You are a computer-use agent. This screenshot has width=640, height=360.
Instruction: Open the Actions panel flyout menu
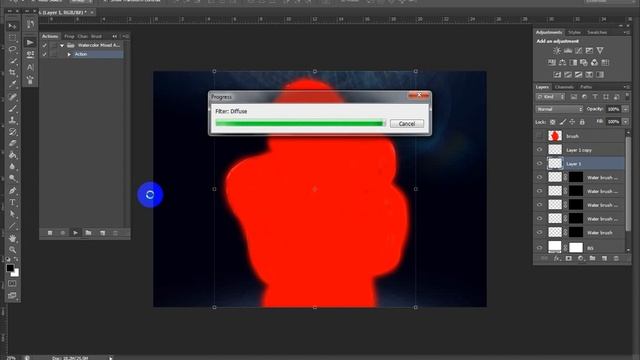[125, 36]
